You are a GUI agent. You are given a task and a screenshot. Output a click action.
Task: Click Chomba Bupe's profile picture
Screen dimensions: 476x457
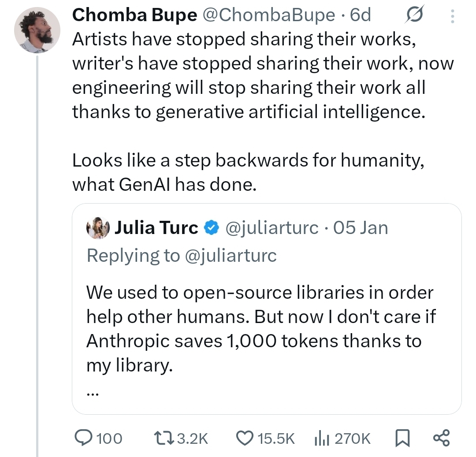[x=37, y=30]
